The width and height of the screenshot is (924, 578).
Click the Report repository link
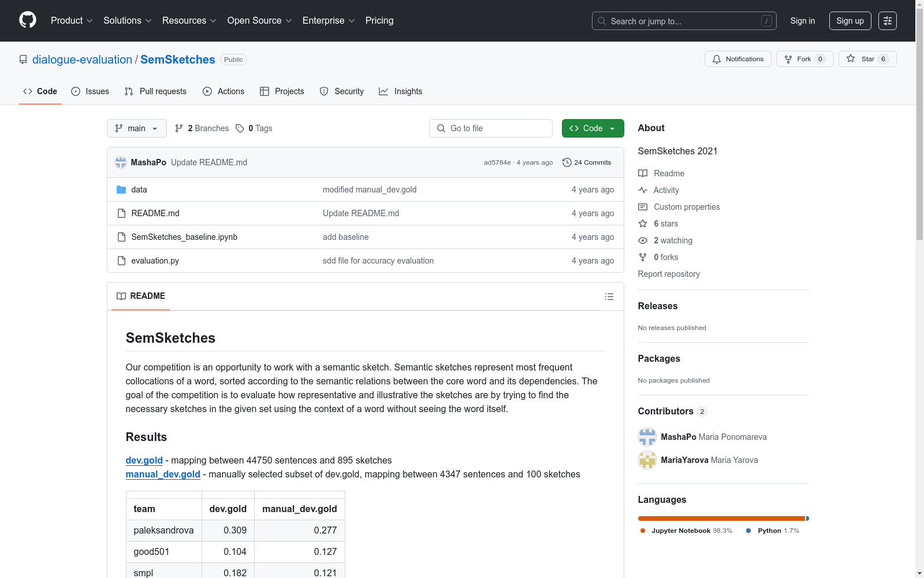(669, 274)
